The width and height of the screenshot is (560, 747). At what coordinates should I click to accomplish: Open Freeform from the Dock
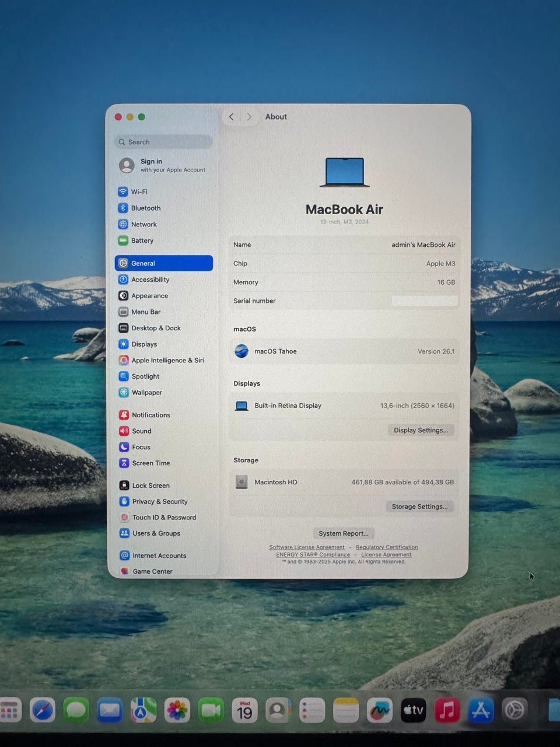click(x=380, y=711)
